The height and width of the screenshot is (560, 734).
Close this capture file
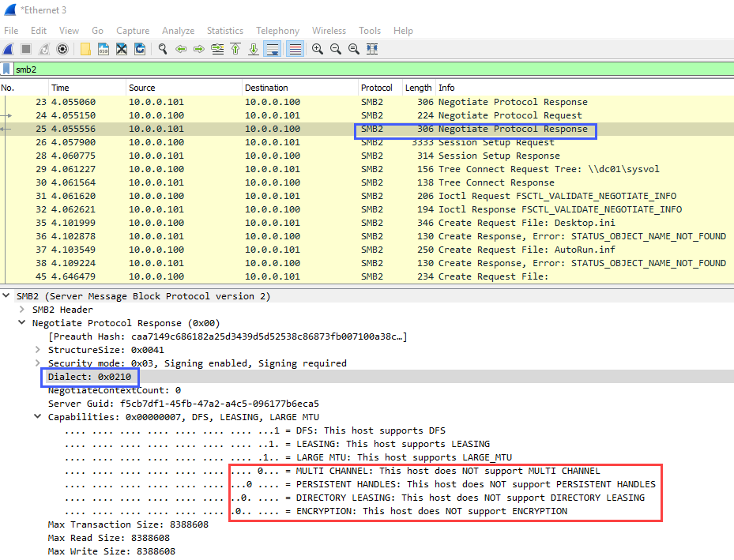[122, 49]
